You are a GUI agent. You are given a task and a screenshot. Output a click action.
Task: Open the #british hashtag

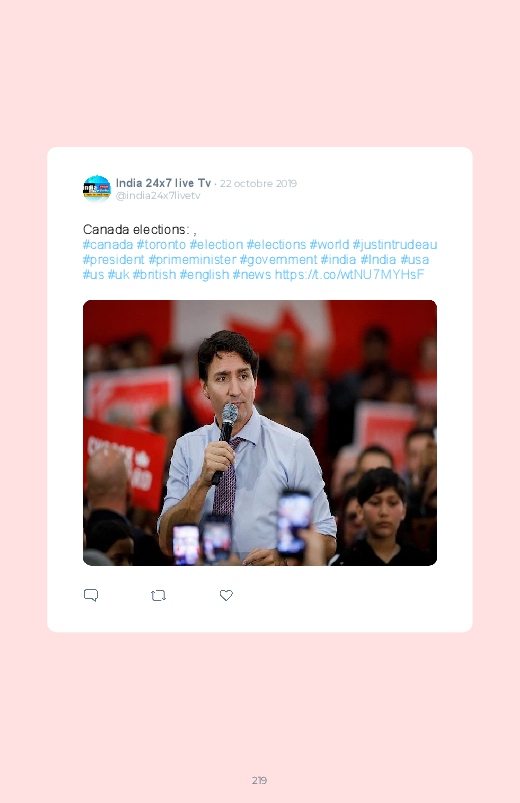pos(154,274)
